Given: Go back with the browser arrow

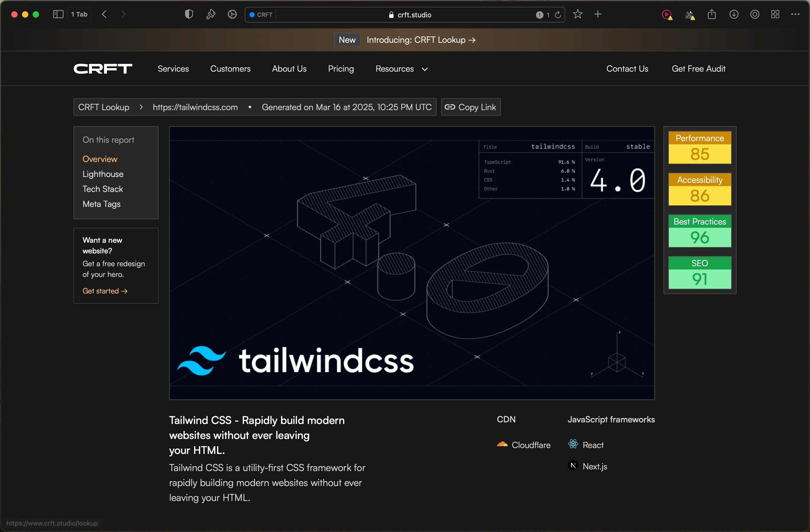Looking at the screenshot, I should (105, 14).
